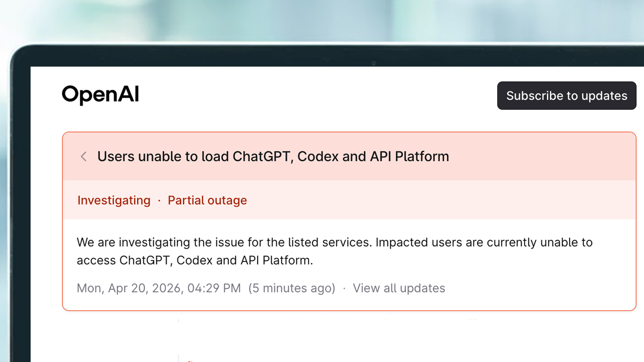Open the OpenAI home link at top left
Image resolution: width=644 pixels, height=362 pixels.
pos(100,95)
